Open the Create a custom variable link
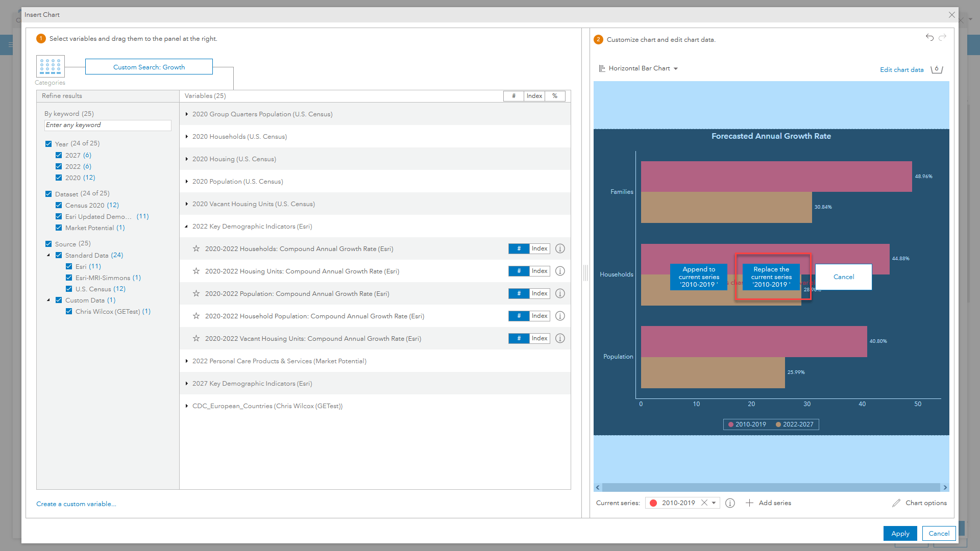980x551 pixels. [x=76, y=504]
